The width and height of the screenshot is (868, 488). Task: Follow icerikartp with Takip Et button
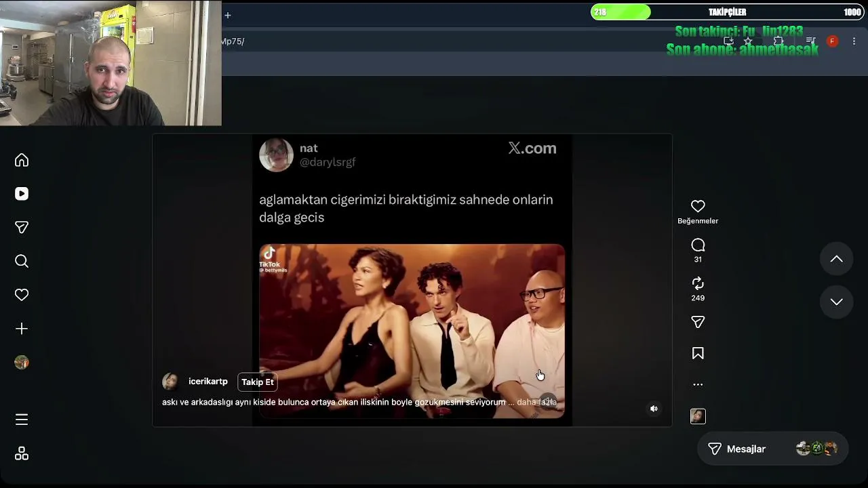[x=258, y=382]
